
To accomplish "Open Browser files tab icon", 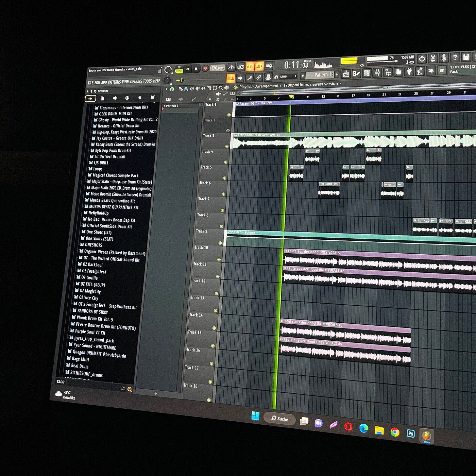I will [102, 99].
